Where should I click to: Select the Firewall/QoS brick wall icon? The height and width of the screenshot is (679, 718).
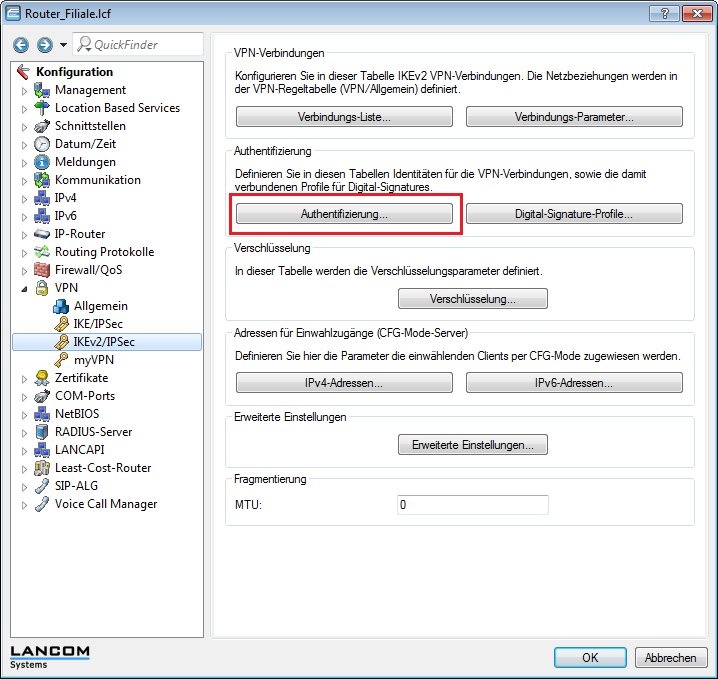pos(42,270)
